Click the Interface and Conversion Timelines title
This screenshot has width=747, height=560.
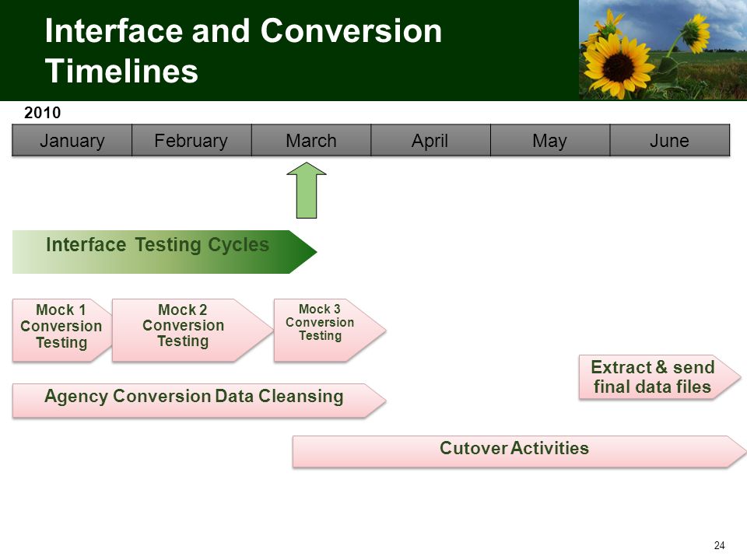tap(244, 51)
